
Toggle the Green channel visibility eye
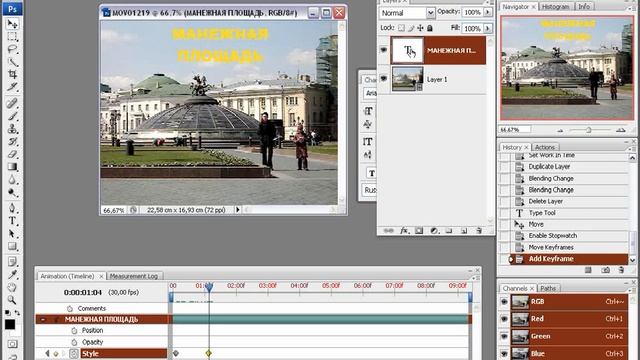504,336
